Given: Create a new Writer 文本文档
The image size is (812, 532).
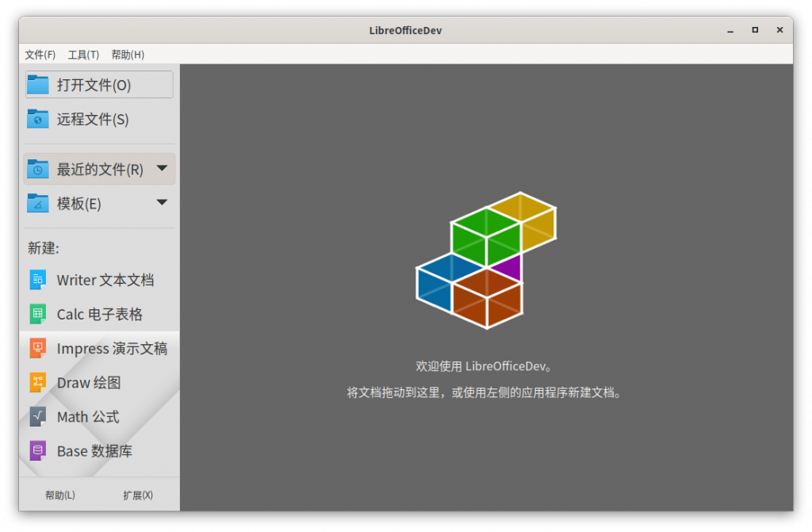Looking at the screenshot, I should click(105, 280).
